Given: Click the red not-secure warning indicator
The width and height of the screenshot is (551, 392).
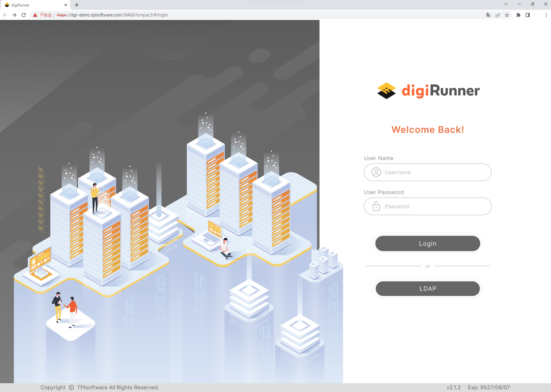Looking at the screenshot, I should (42, 15).
